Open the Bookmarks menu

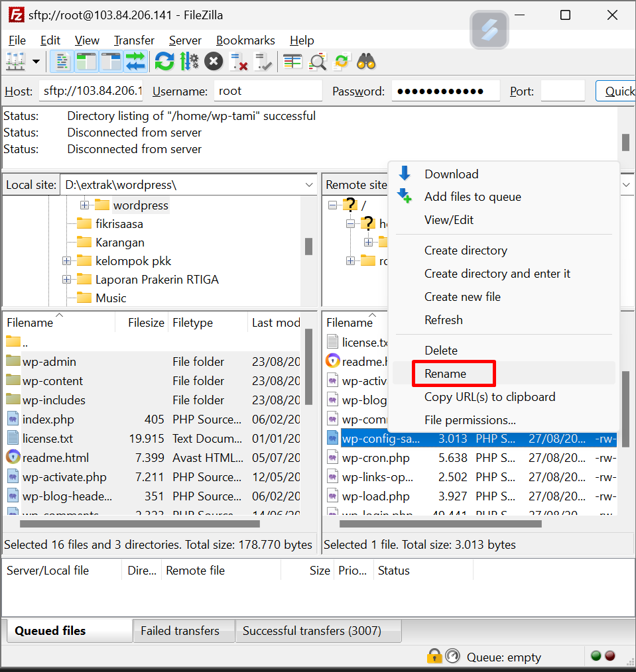[245, 40]
